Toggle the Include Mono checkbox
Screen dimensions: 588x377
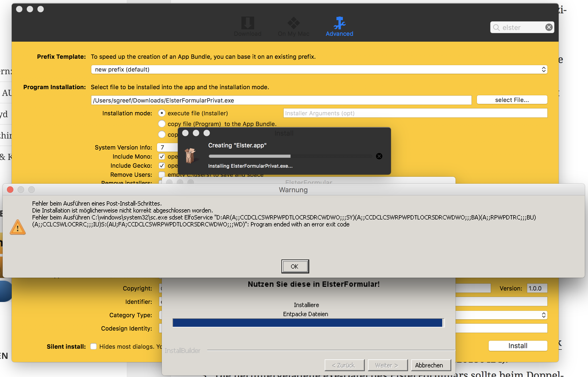(x=162, y=156)
